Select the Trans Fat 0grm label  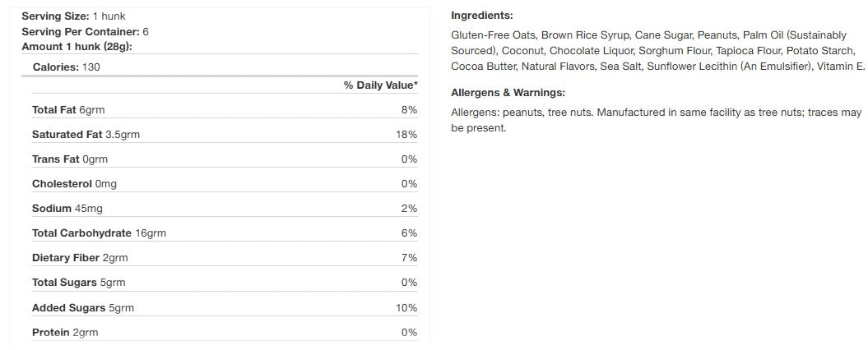(x=70, y=159)
